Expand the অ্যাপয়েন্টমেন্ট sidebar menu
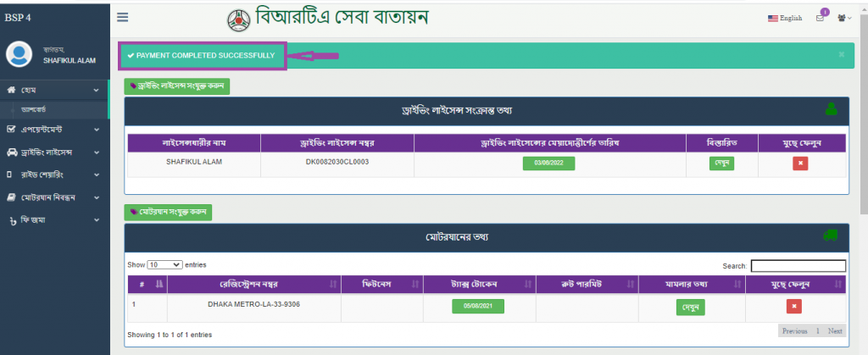Viewport: 868px width, 355px height. pos(53,130)
